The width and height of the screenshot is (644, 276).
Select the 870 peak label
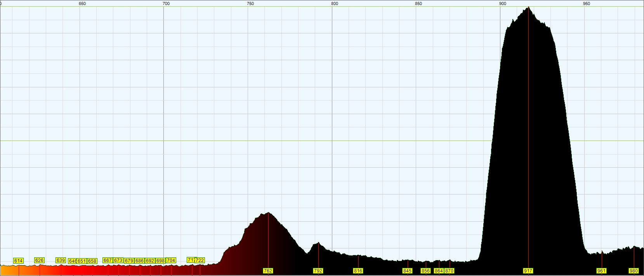(x=449, y=271)
